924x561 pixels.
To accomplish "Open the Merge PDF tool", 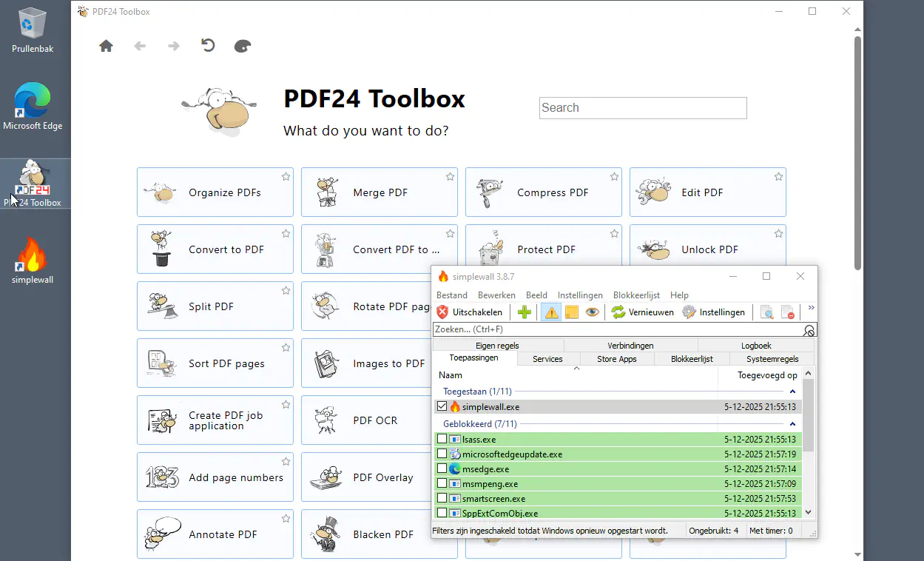I will [x=379, y=192].
